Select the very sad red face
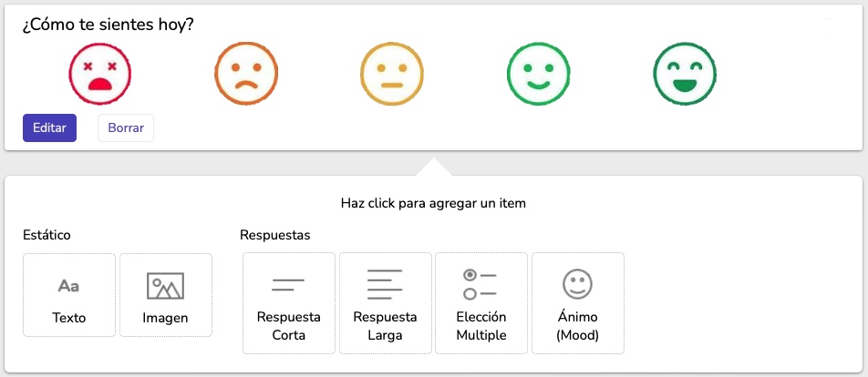Screen dimensions: 868x377 [100, 75]
